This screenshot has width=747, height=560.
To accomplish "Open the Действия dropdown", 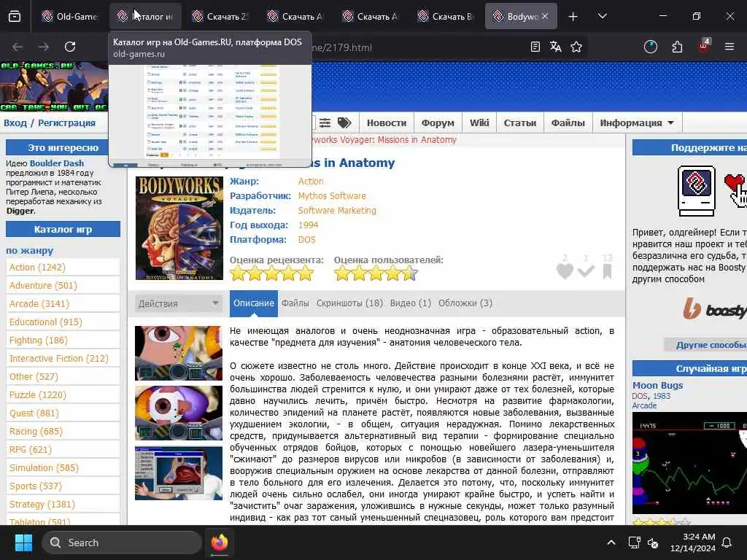I will pos(178,303).
